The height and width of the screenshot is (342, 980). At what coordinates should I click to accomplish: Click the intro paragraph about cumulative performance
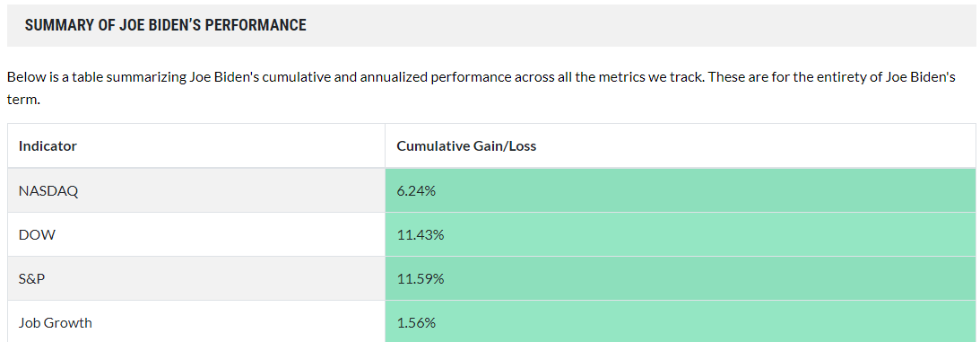[481, 88]
